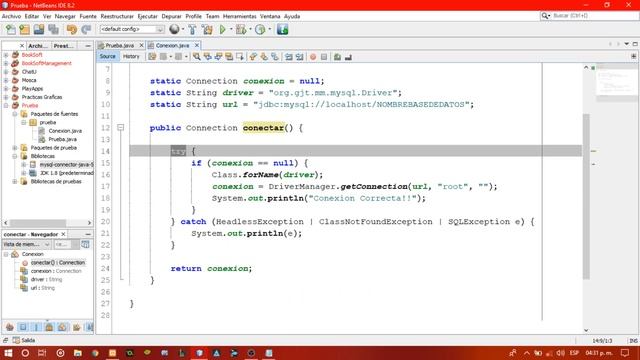Open the Archivo menu

click(11, 16)
